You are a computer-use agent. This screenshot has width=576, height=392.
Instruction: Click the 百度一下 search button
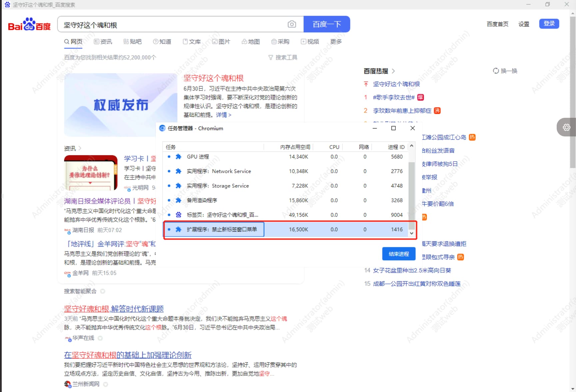click(327, 24)
